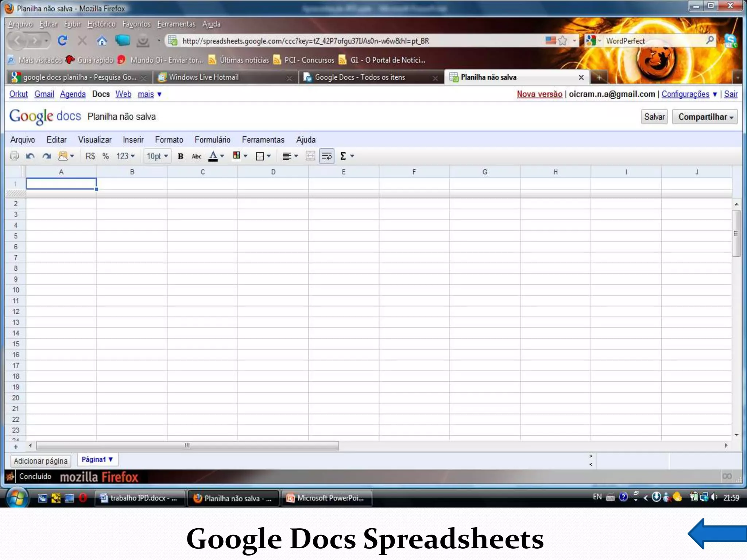Close the Planilha não salva tab
The height and width of the screenshot is (560, 747).
tap(581, 77)
